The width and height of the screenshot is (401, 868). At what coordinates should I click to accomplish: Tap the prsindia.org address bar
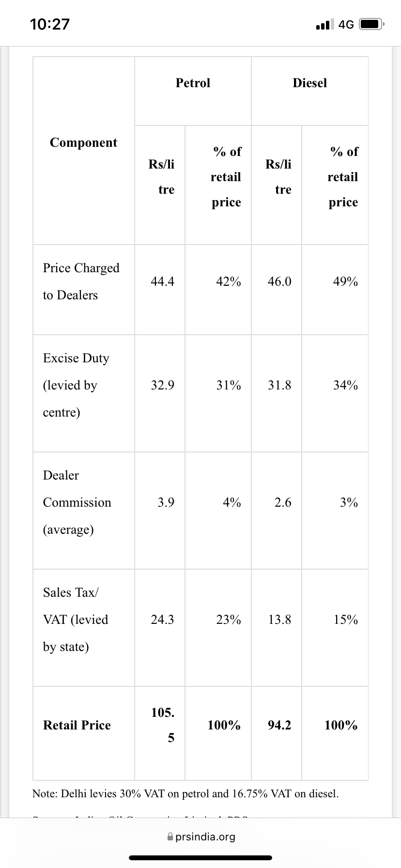(200, 837)
